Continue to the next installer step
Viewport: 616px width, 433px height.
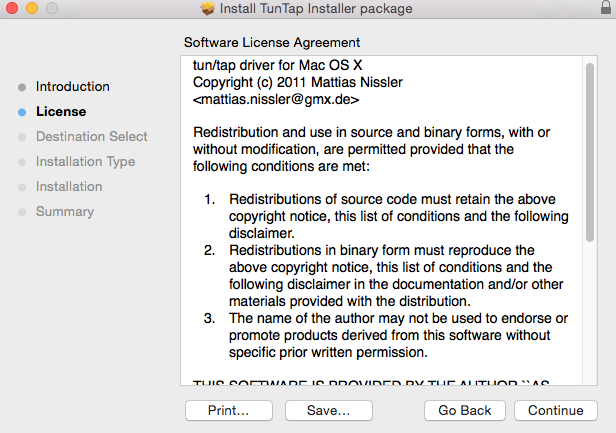[x=556, y=411]
